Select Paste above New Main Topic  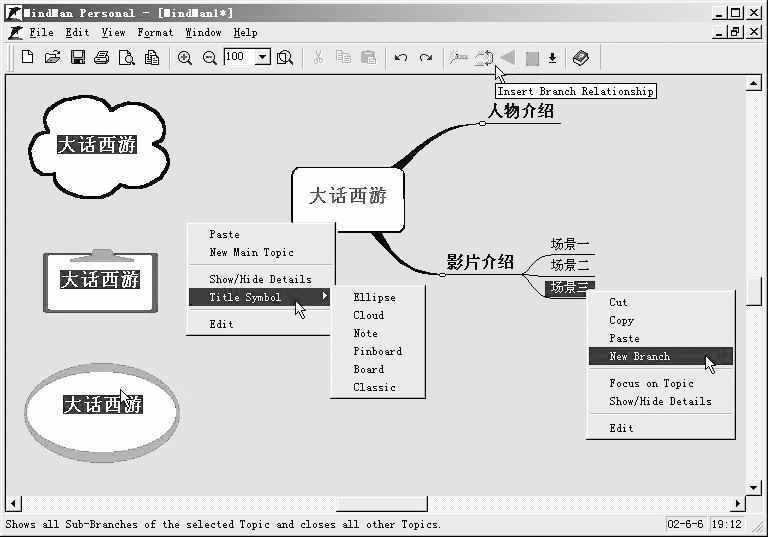tap(260, 234)
